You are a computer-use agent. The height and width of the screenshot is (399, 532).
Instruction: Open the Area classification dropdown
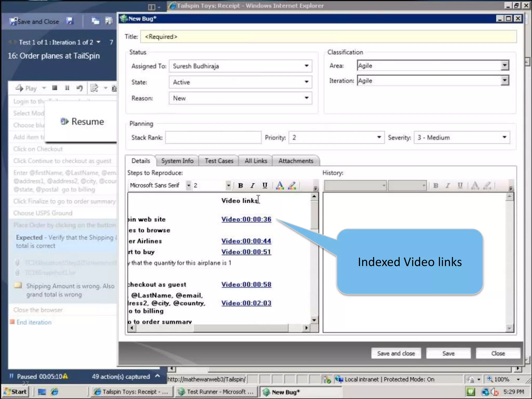tap(504, 65)
